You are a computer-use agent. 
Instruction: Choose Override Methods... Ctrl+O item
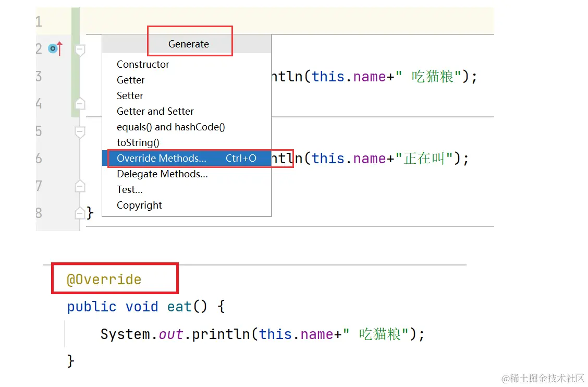[187, 159]
